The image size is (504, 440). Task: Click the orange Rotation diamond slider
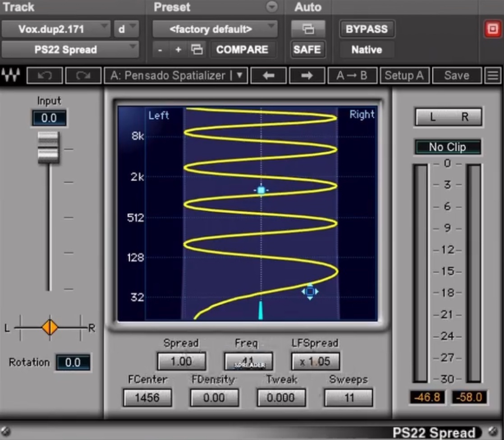[x=50, y=328]
